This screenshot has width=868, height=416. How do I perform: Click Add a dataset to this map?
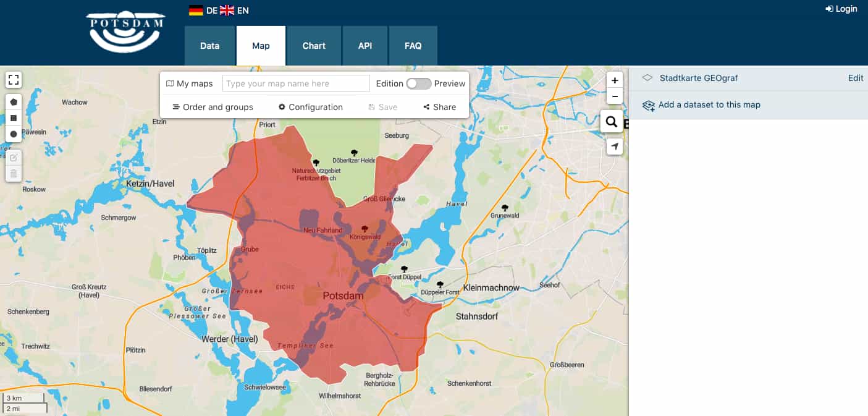[x=709, y=105]
